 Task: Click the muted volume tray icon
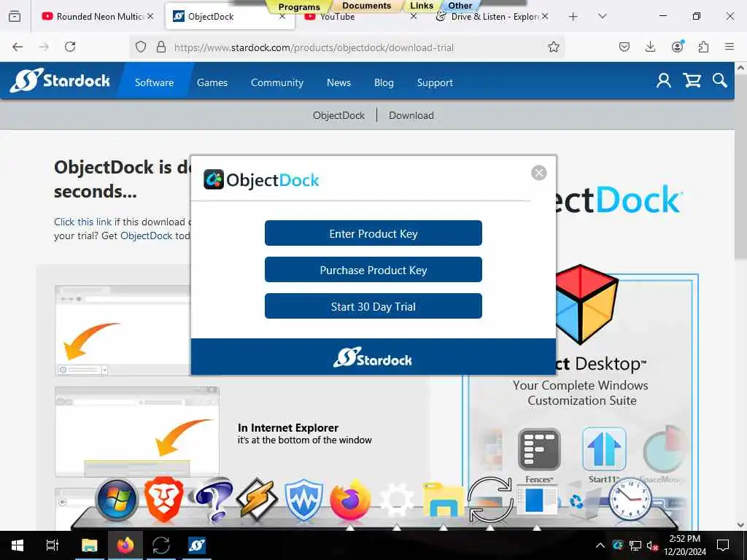(651, 545)
